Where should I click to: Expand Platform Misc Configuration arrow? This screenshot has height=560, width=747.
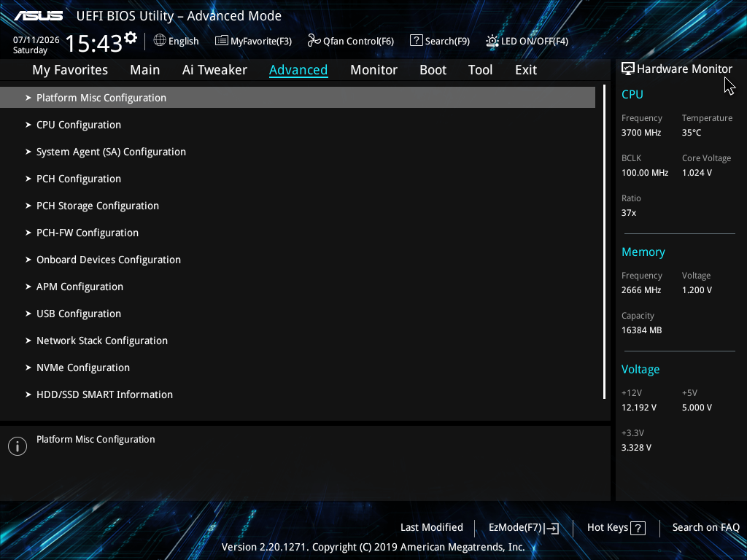pyautogui.click(x=28, y=98)
